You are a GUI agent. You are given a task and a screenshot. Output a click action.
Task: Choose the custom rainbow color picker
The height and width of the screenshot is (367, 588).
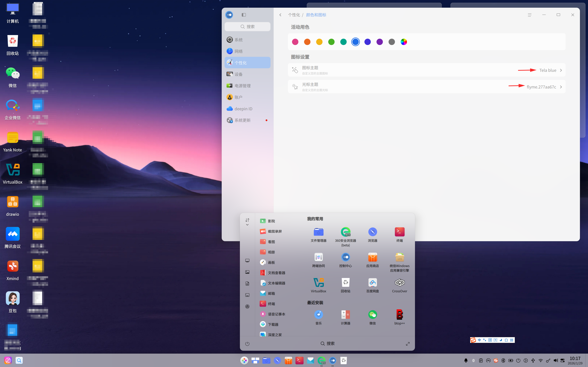coord(404,42)
